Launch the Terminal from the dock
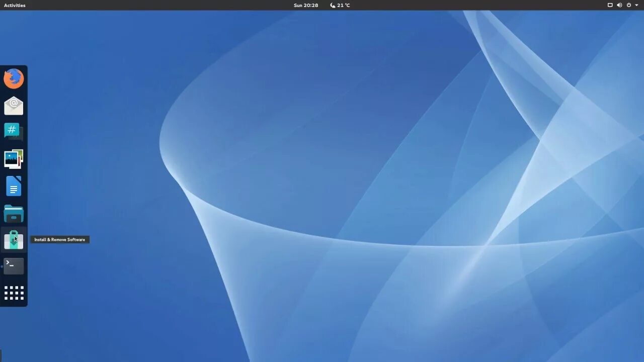This screenshot has height=362, width=644. pyautogui.click(x=14, y=266)
